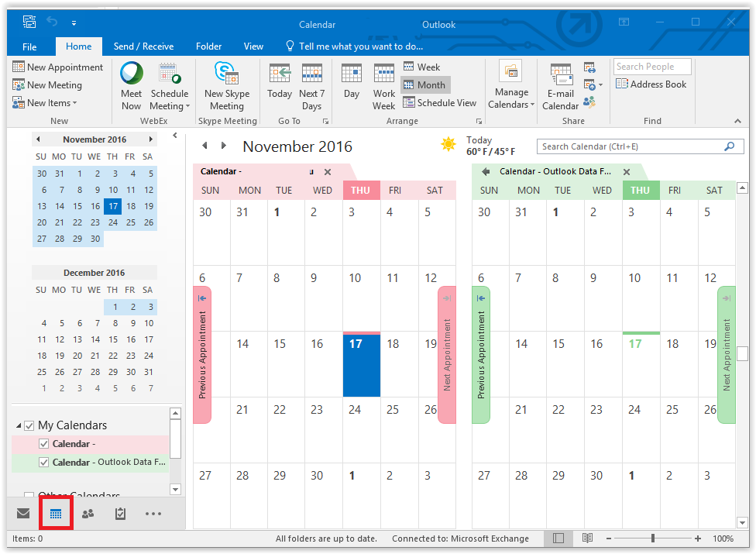Click the zoom slider handle

653,538
